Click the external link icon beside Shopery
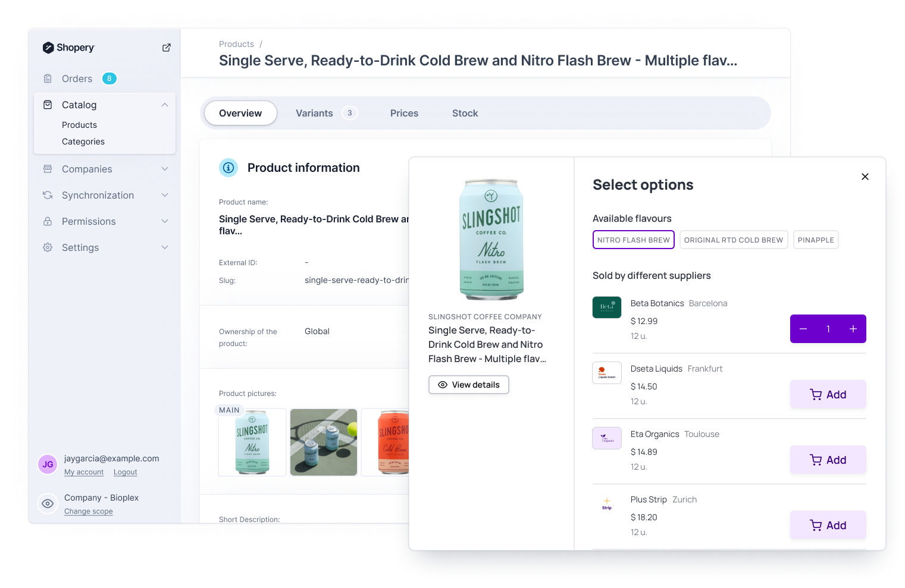This screenshot has width=905, height=588. pyautogui.click(x=166, y=47)
